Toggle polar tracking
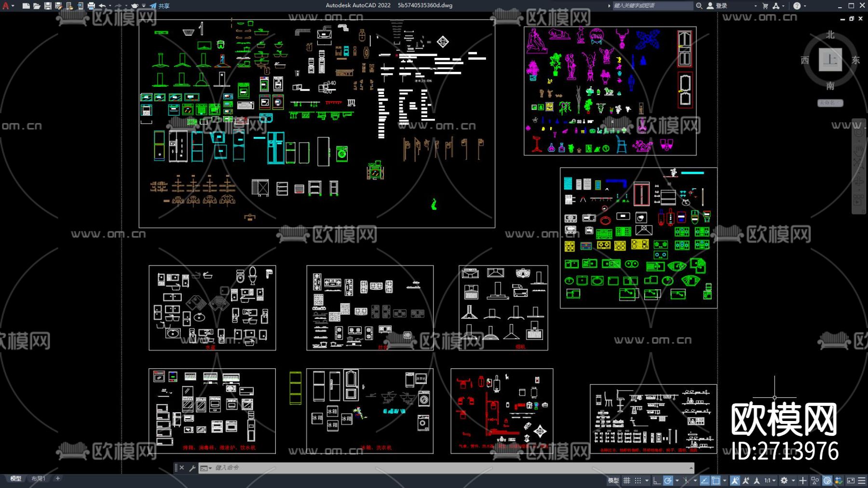Viewport: 868px width, 488px height. pyautogui.click(x=668, y=480)
